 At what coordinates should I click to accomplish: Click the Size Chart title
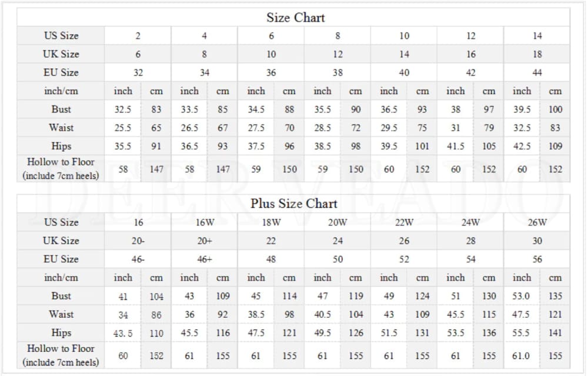(296, 18)
